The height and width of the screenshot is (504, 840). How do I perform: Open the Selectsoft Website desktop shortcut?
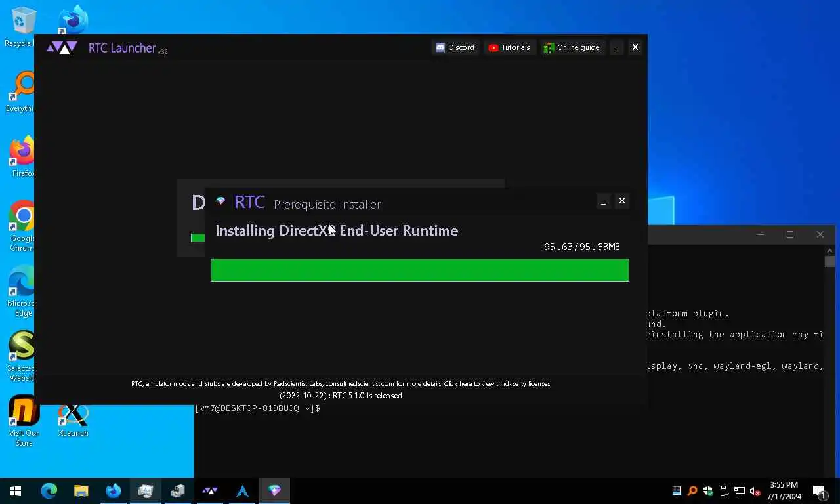(22, 356)
